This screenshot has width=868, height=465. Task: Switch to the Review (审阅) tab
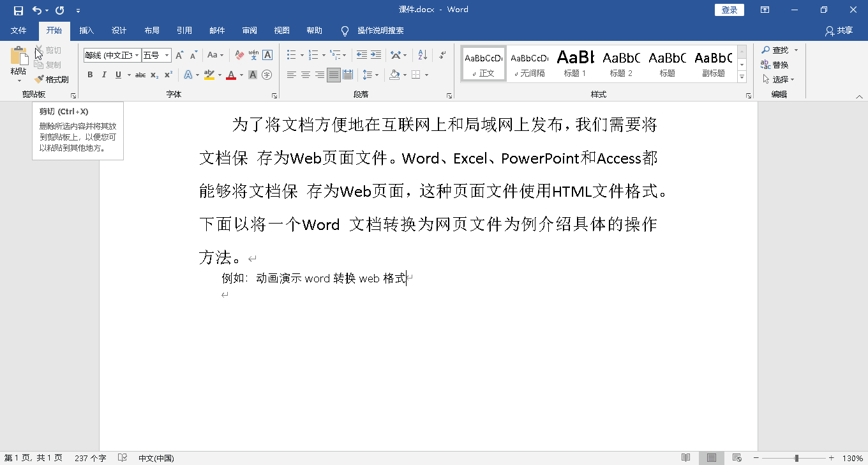tap(250, 31)
